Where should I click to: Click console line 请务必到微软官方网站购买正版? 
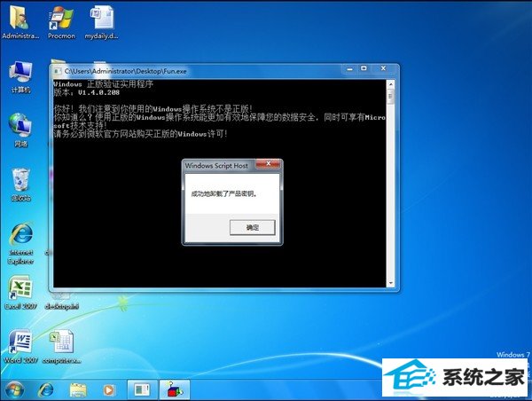pyautogui.click(x=140, y=134)
